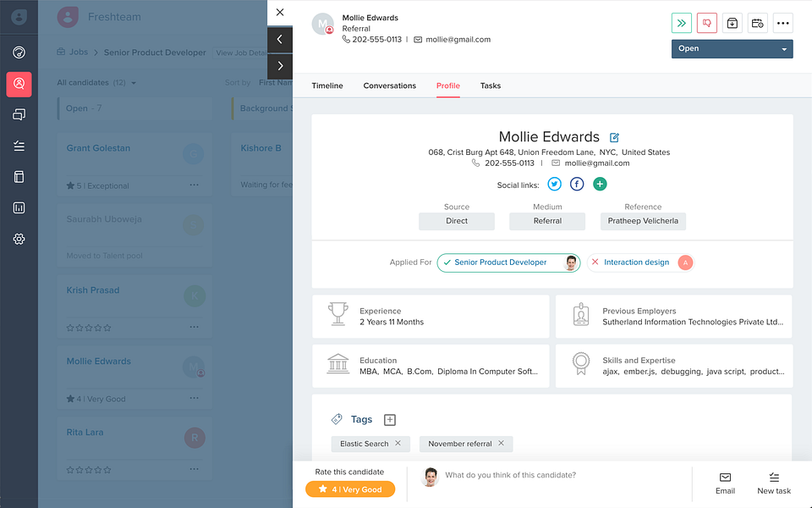This screenshot has width=812, height=508.
Task: Remove the November referral tag
Action: (501, 443)
